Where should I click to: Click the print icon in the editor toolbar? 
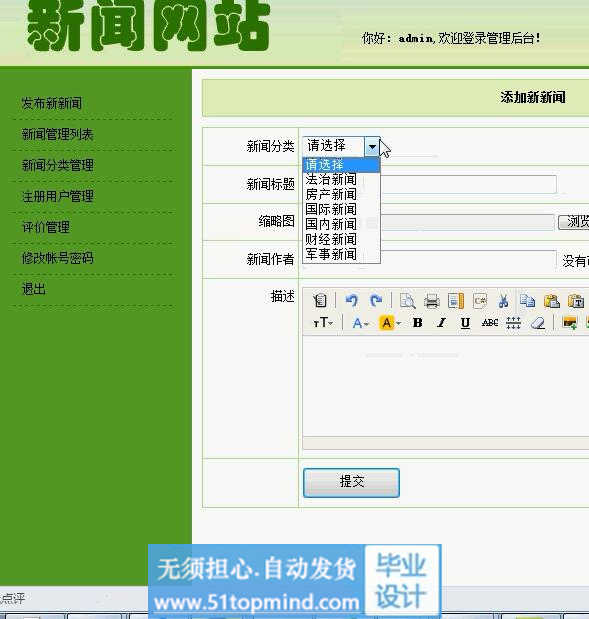431,301
